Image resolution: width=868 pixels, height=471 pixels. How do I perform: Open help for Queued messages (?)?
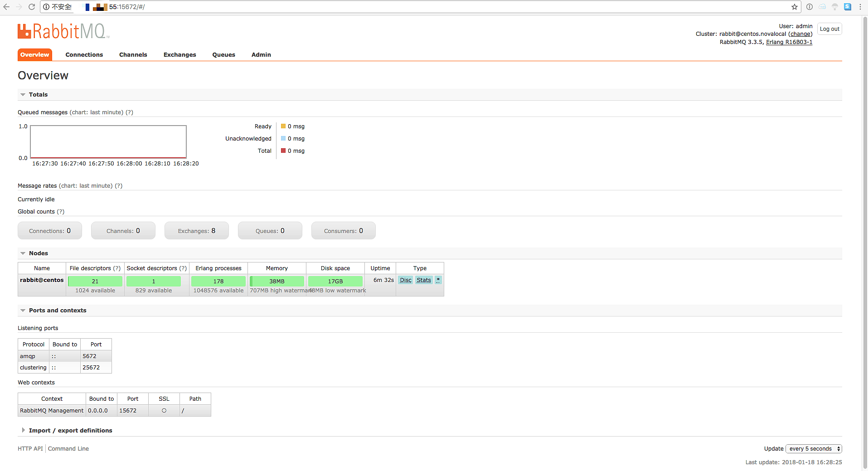[x=129, y=112]
